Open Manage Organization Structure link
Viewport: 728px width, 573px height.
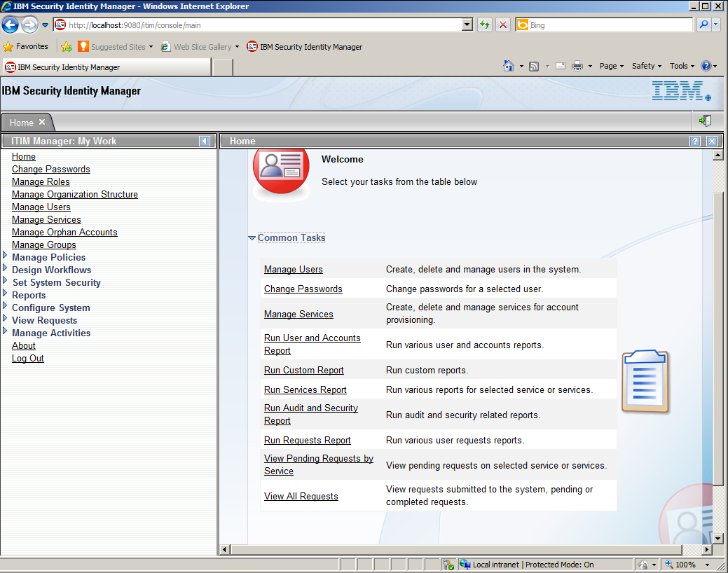75,194
